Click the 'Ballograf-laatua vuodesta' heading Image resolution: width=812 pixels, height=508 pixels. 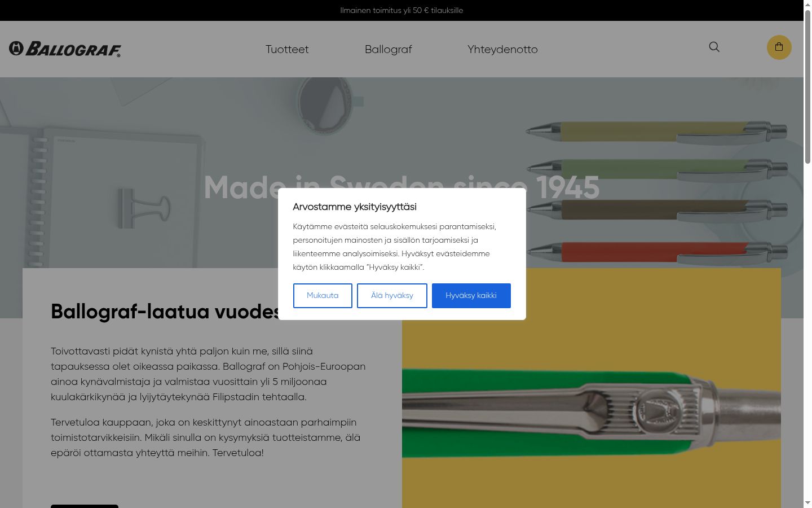(x=166, y=312)
